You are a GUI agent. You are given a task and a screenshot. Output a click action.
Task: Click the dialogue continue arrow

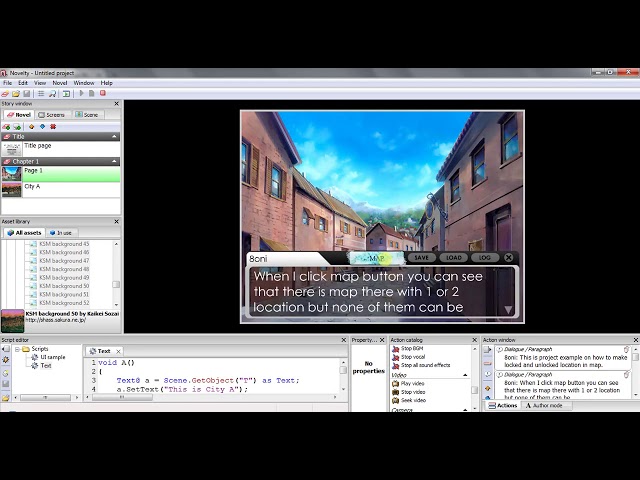tap(508, 310)
